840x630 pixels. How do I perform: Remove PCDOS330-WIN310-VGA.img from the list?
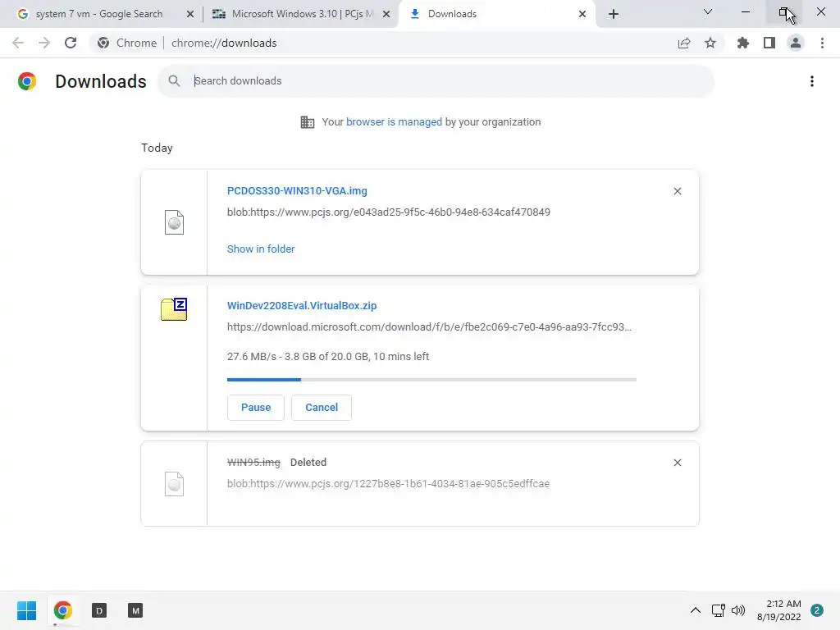pyautogui.click(x=678, y=191)
